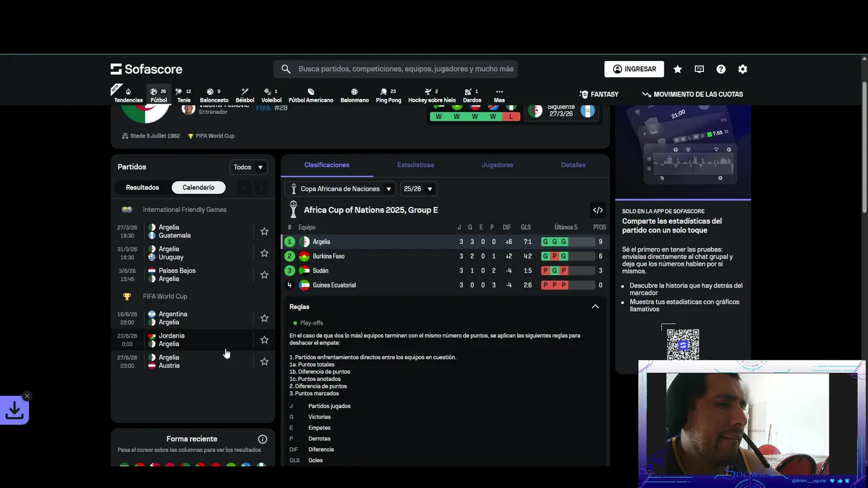The height and width of the screenshot is (488, 868).
Task: Open the Clasificaciones tab
Action: (327, 165)
